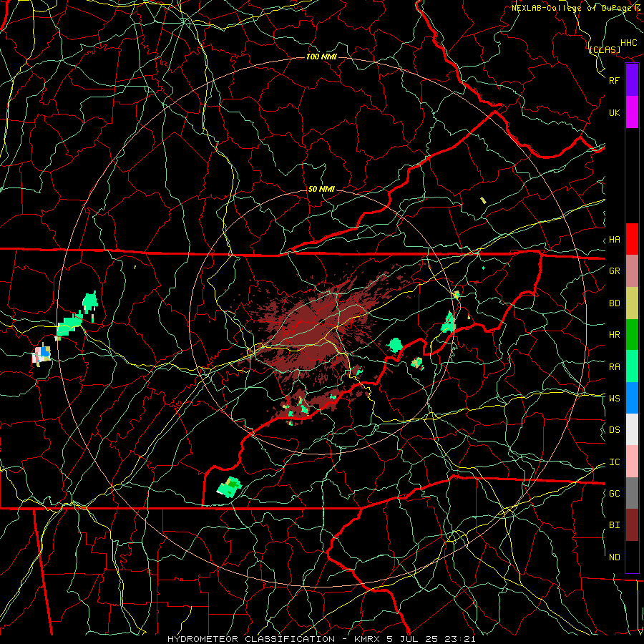Screen dimensions: 644x644
Task: Click the 'GR' legend label
Action: pos(614,271)
